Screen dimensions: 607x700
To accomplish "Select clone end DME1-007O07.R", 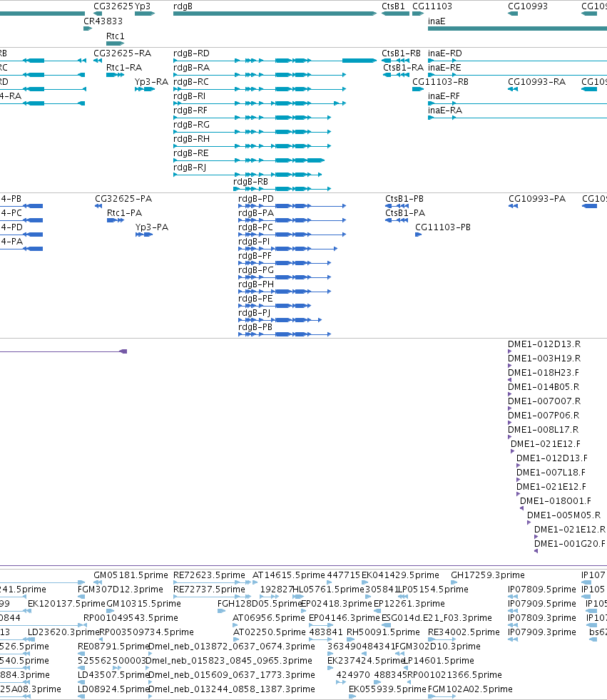I will point(544,401).
